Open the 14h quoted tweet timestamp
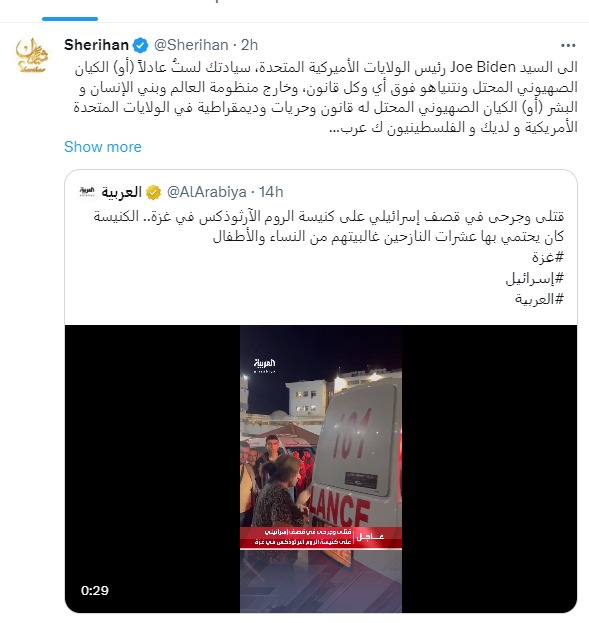589x623 pixels. pyautogui.click(x=271, y=192)
